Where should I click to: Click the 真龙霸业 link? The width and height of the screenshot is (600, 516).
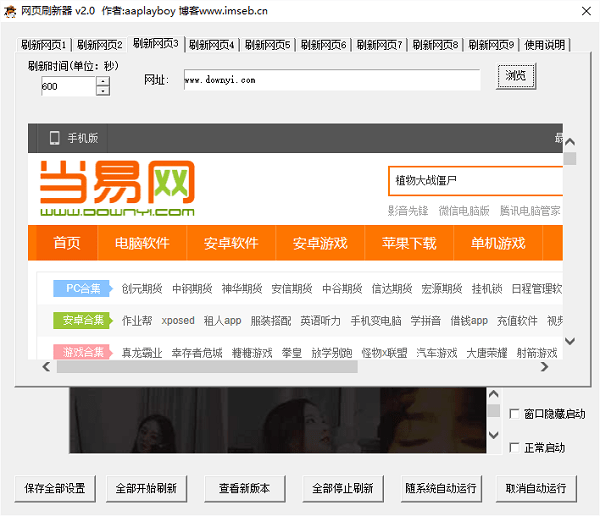[142, 353]
